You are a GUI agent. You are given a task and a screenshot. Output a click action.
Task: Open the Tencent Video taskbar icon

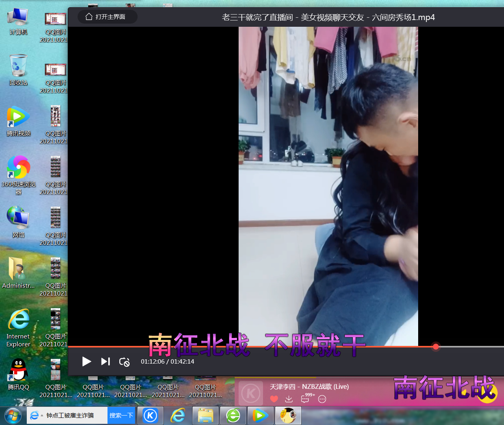(x=260, y=416)
